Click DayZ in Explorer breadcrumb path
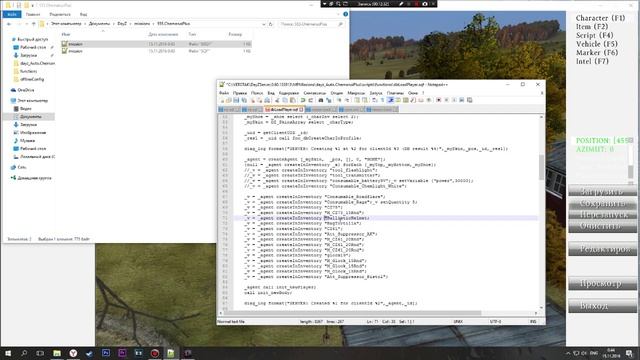640x360 pixels. (x=122, y=24)
